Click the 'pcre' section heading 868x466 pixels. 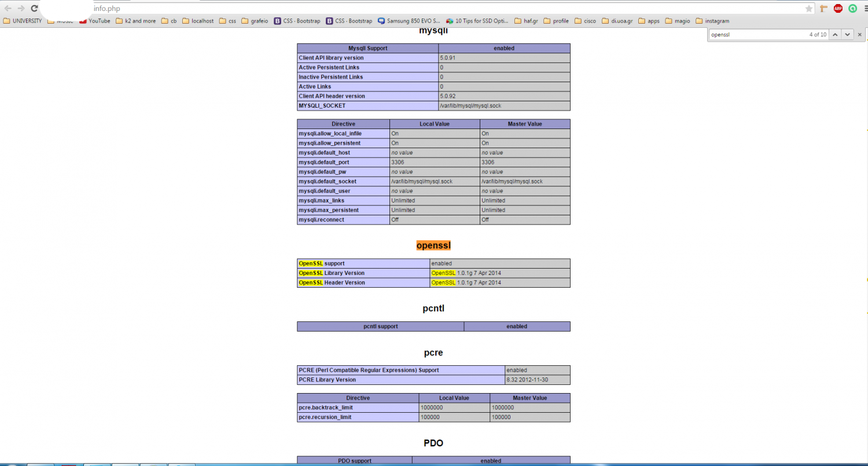433,353
